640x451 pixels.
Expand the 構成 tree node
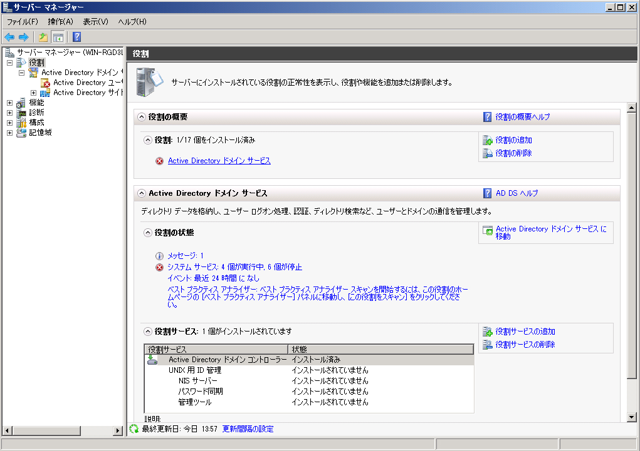(10, 122)
